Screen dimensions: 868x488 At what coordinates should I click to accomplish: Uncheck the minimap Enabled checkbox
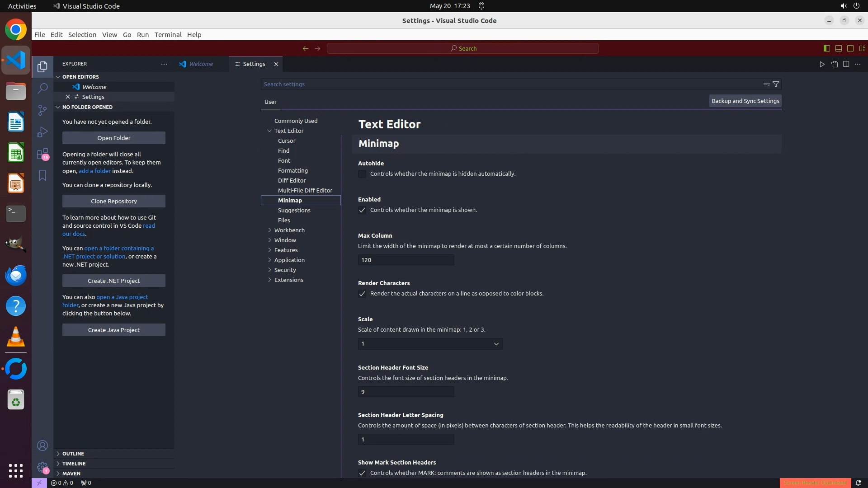tap(362, 210)
